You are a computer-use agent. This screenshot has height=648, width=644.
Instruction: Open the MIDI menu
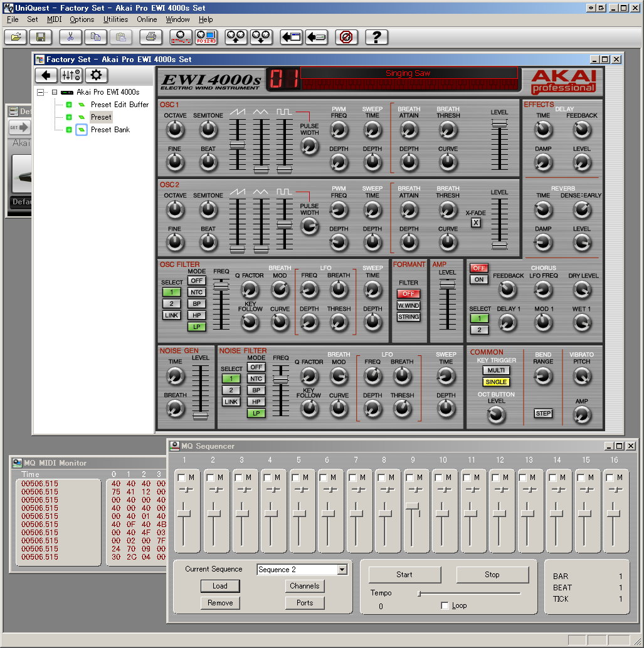(53, 19)
